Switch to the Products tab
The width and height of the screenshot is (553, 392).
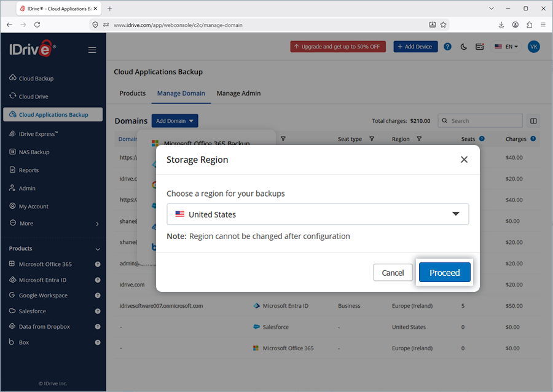(132, 93)
